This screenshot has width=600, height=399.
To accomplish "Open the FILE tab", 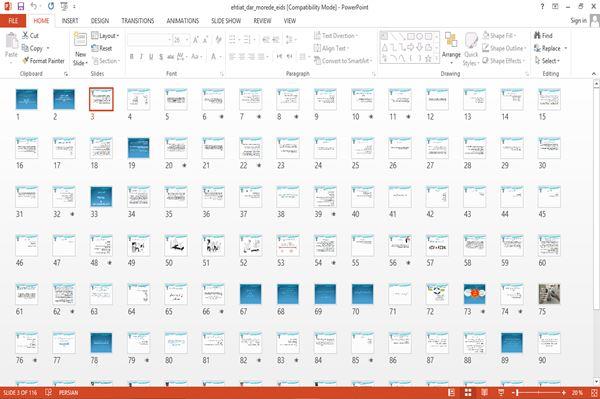I will click(x=13, y=21).
